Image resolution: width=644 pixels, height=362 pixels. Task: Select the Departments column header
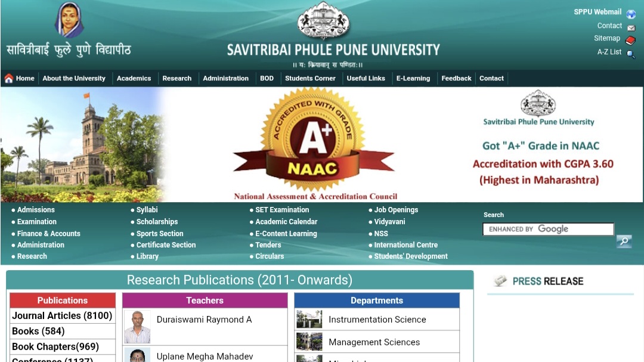coord(377,301)
